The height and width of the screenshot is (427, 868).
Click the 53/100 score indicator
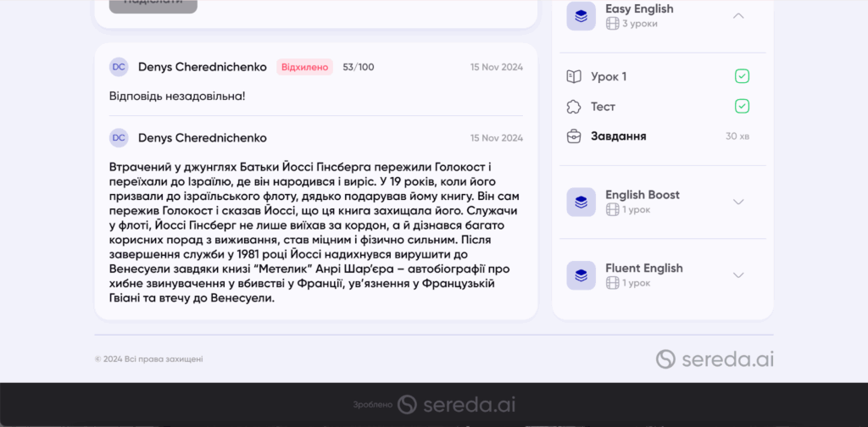[x=358, y=67]
